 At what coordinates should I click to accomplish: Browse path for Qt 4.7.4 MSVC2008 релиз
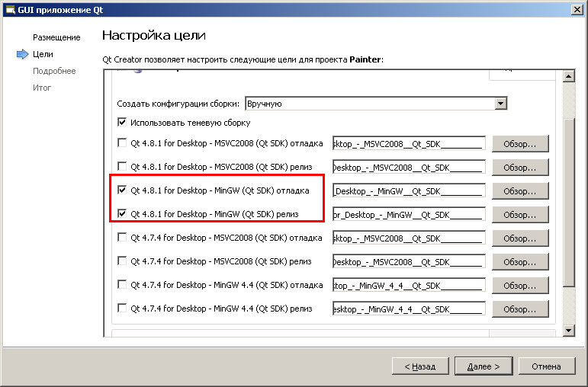tap(520, 262)
